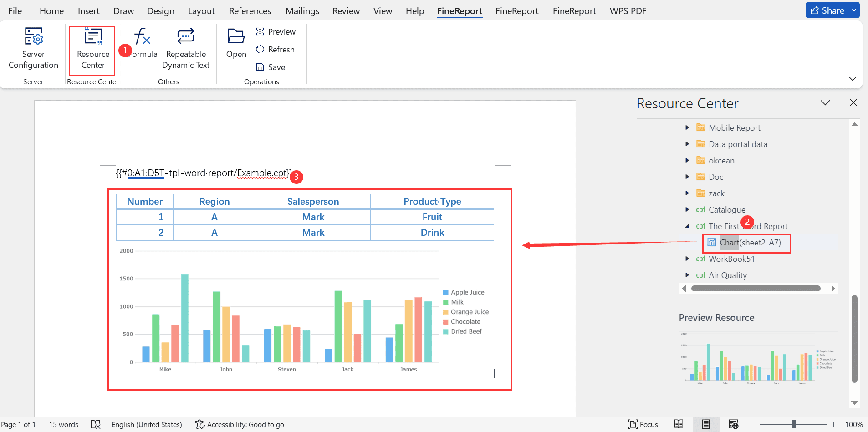Close the Resource Center pane
868x432 pixels.
click(x=853, y=103)
